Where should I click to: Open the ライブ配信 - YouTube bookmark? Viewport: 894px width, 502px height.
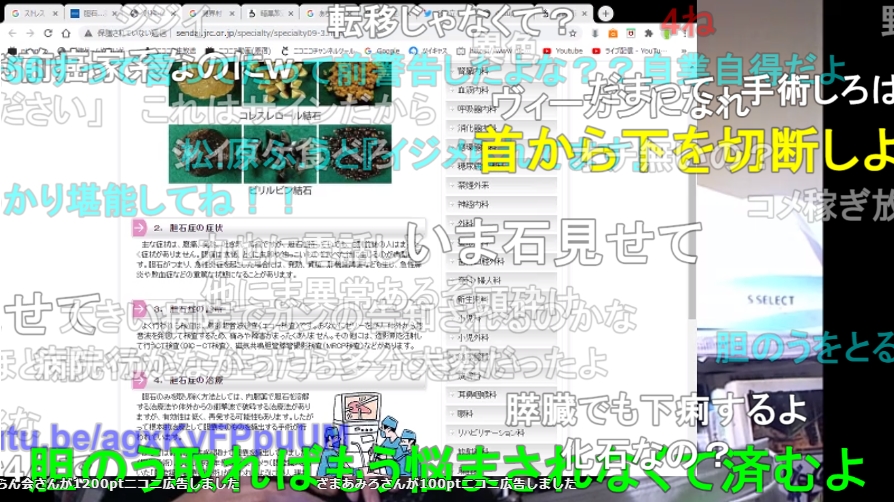click(x=630, y=51)
